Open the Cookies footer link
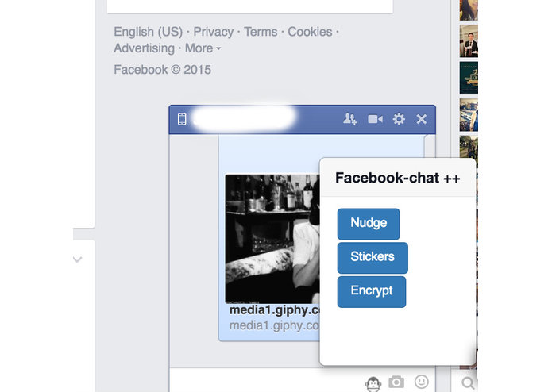Image resolution: width=552 pixels, height=392 pixels. coord(310,32)
